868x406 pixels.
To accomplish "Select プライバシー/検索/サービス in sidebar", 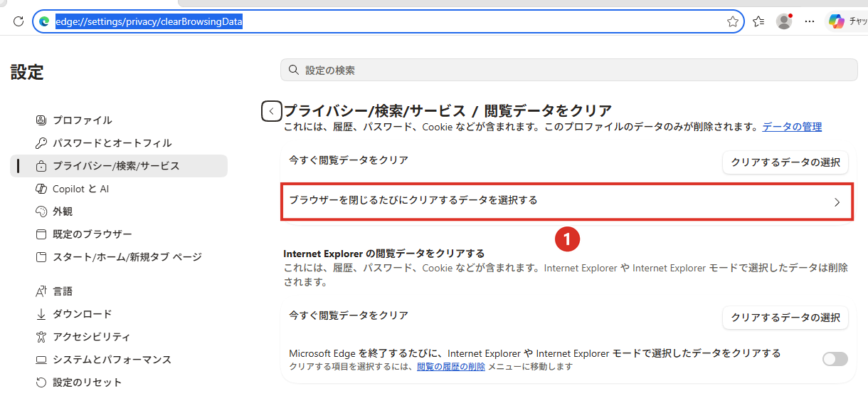I will (119, 165).
